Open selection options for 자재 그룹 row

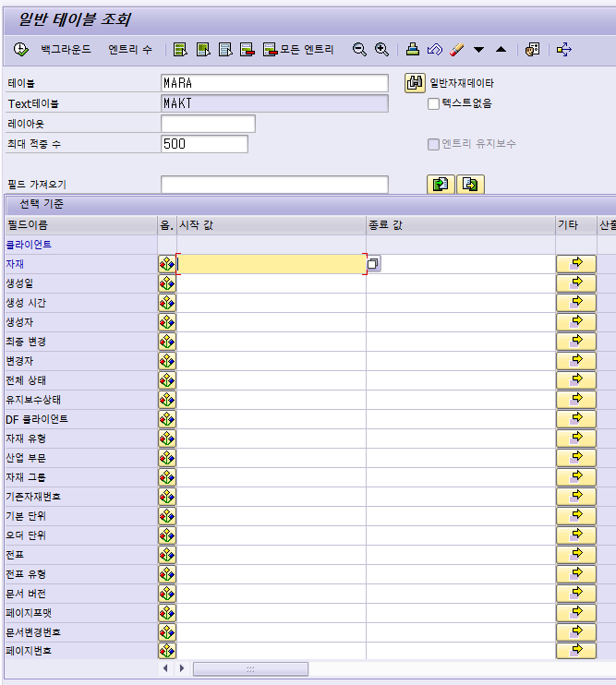(167, 477)
